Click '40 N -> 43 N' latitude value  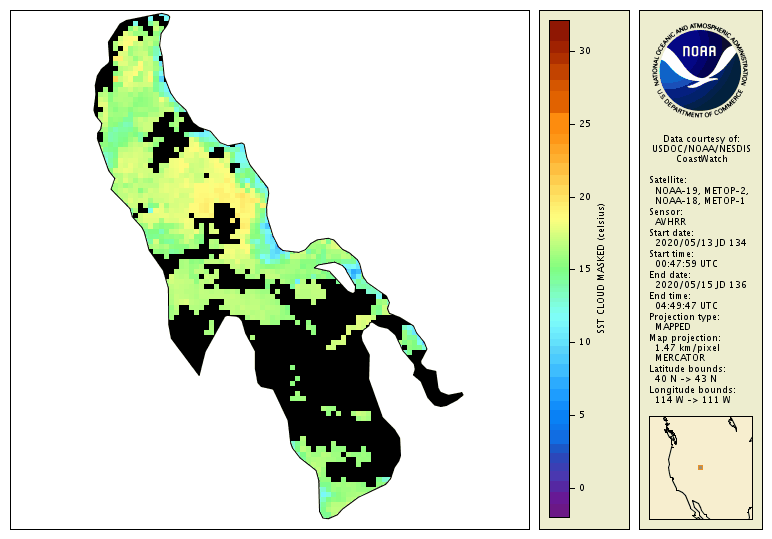[685, 379]
